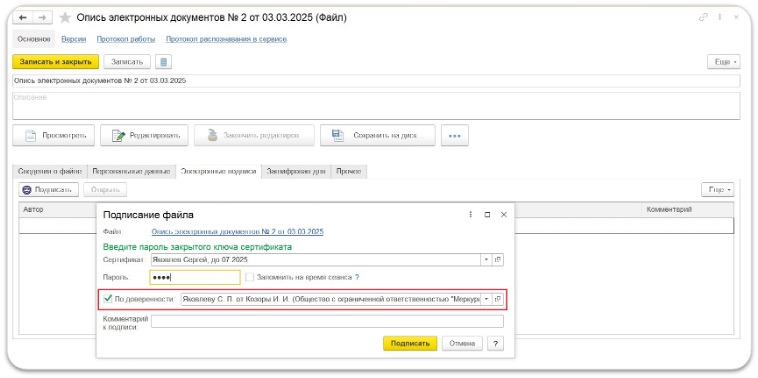
Task: Open help on Запомнить на время сеанса
Action: pos(357,277)
